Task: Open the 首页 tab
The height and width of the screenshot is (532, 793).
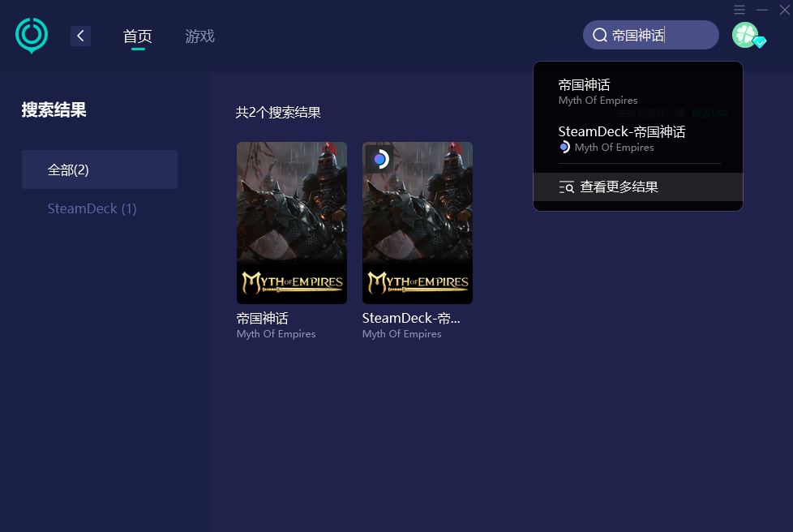Action: (x=138, y=36)
